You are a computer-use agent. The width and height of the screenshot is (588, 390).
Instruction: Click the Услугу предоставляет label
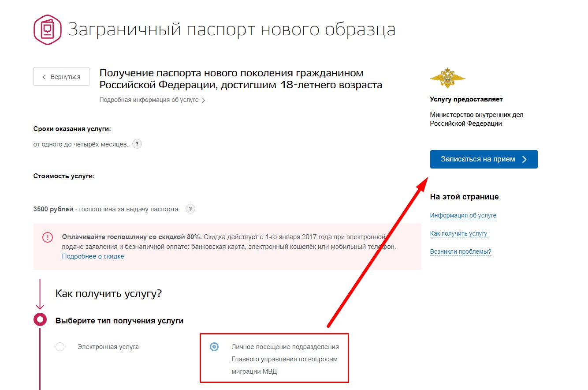pyautogui.click(x=466, y=99)
